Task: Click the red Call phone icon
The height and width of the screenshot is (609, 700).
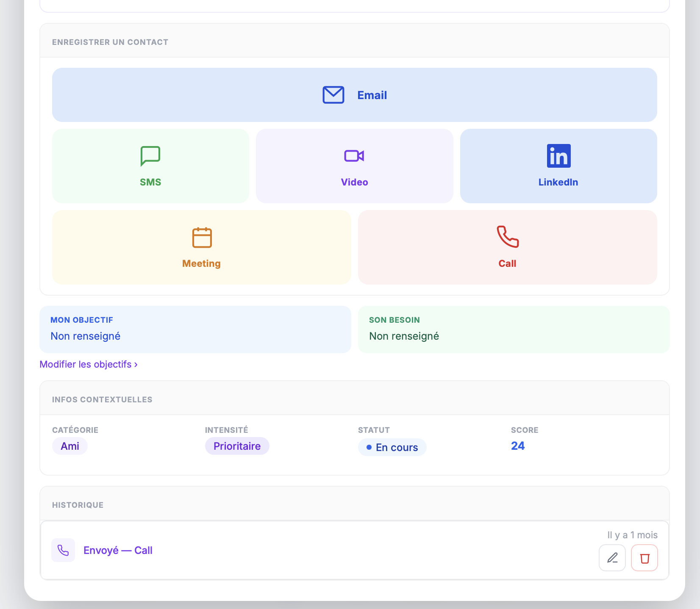Action: point(508,237)
